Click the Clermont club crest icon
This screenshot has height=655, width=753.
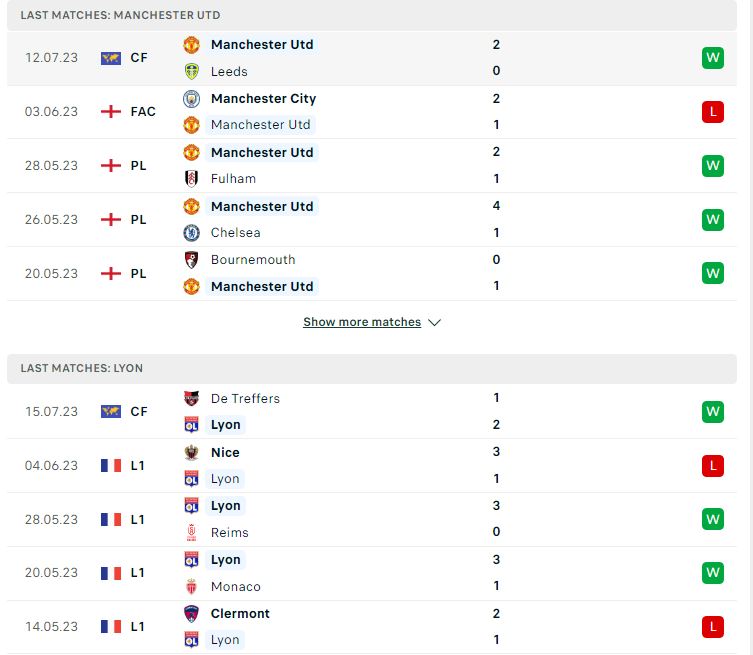tap(191, 614)
